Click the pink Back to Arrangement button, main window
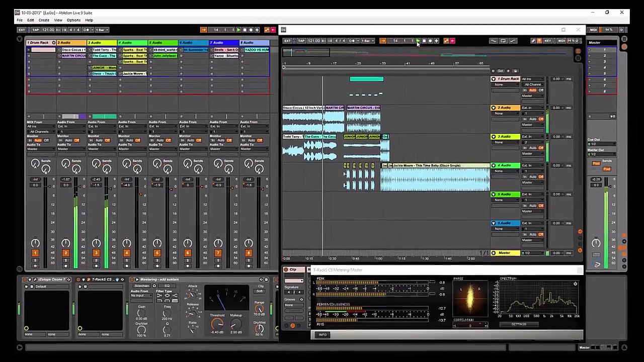 [x=273, y=30]
